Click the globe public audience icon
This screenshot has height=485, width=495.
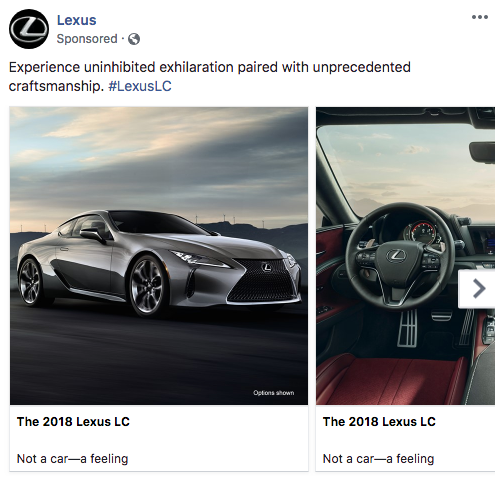[134, 39]
